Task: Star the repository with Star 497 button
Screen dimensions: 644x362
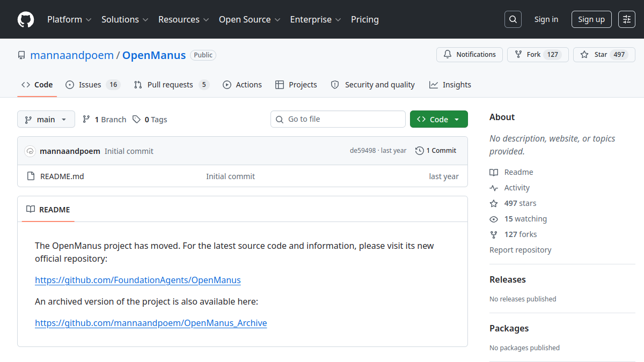Action: pyautogui.click(x=604, y=55)
